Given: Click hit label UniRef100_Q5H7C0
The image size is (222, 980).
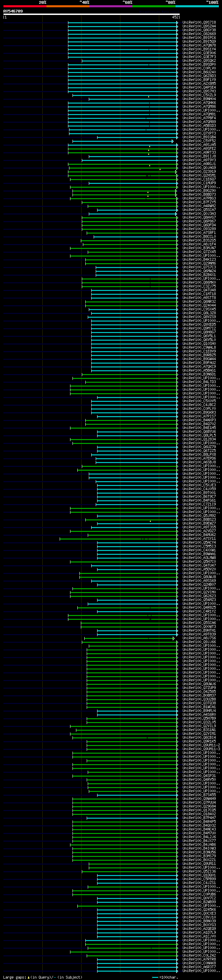Looking at the screenshot, I should tap(199, 561).
